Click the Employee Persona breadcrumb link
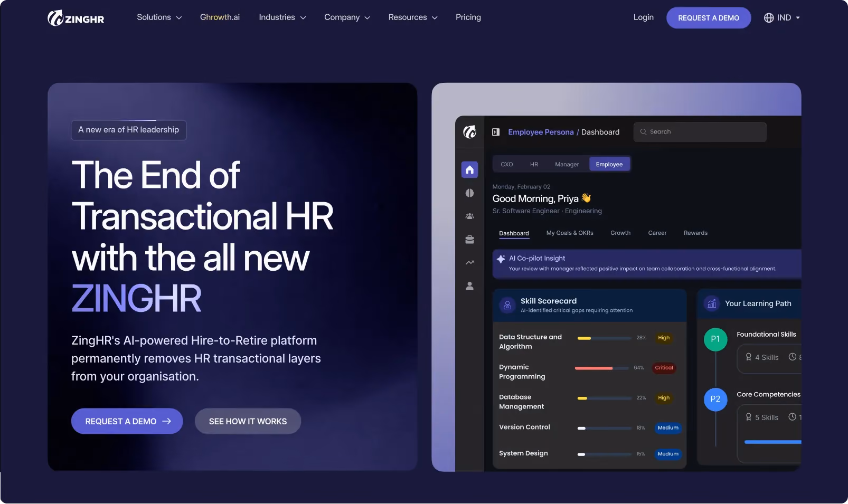This screenshot has height=504, width=848. 541,132
